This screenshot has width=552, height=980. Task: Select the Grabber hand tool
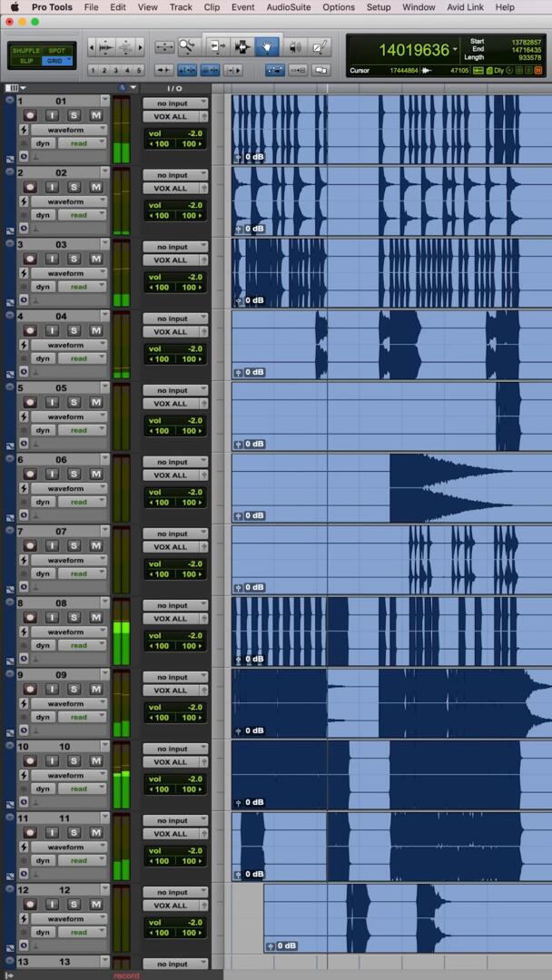[267, 47]
